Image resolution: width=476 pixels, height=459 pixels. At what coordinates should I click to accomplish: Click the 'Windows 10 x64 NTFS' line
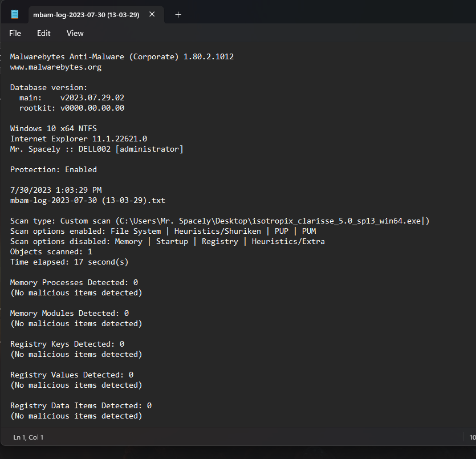point(54,128)
